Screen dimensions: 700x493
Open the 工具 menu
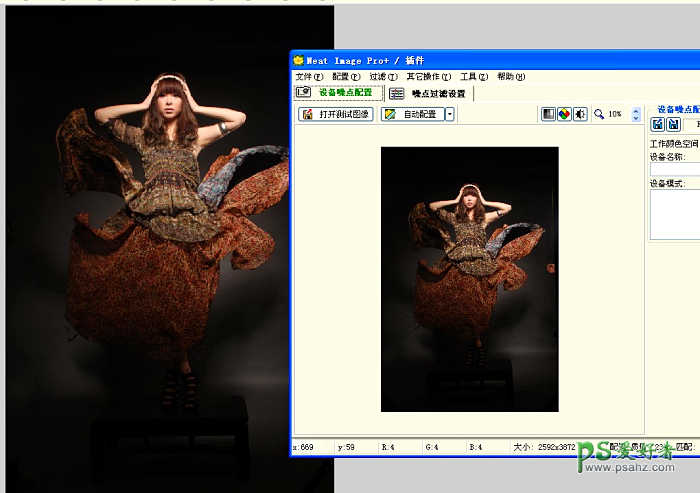click(x=474, y=77)
